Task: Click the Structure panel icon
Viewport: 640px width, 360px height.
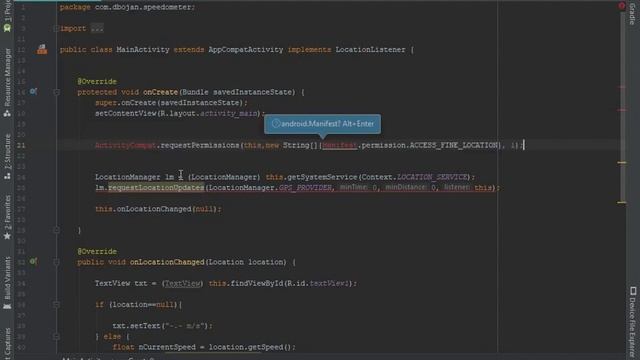Action: (7, 176)
